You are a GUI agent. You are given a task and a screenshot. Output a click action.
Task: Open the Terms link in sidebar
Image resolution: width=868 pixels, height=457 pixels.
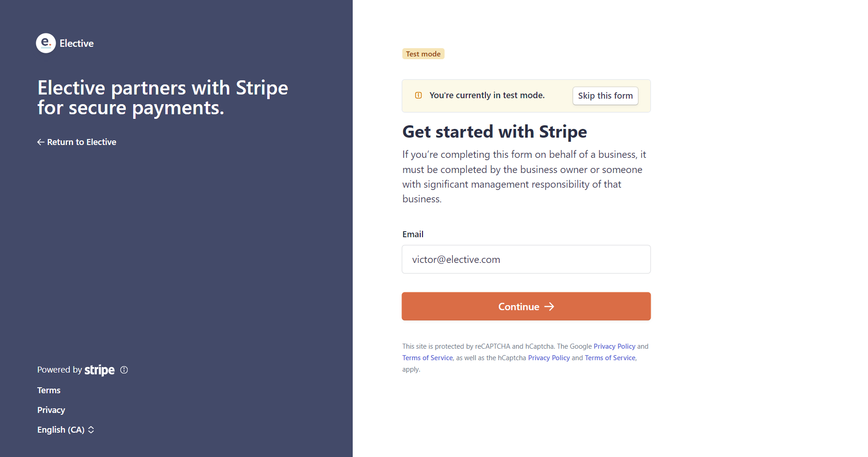[x=49, y=390]
